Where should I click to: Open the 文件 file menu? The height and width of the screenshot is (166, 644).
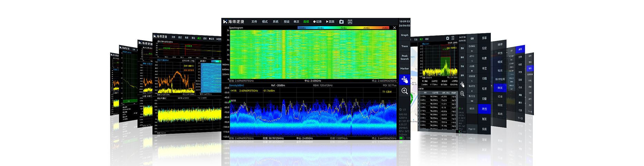(254, 22)
